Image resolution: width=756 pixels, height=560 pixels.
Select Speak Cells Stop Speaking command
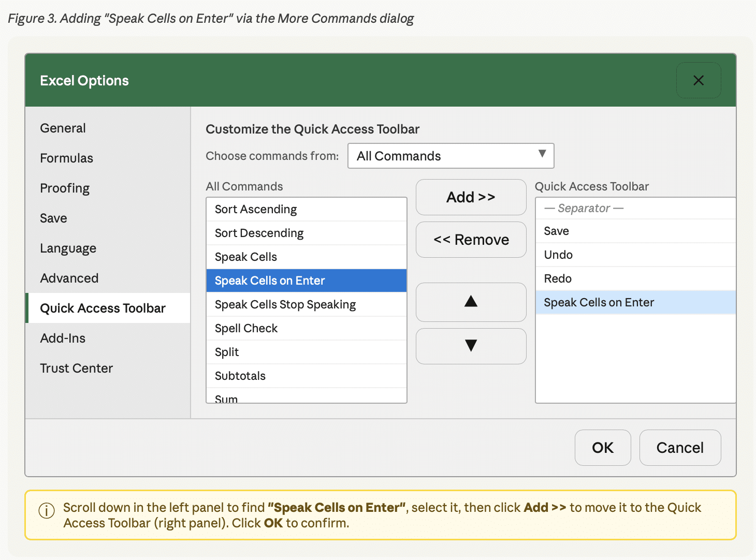[307, 305]
